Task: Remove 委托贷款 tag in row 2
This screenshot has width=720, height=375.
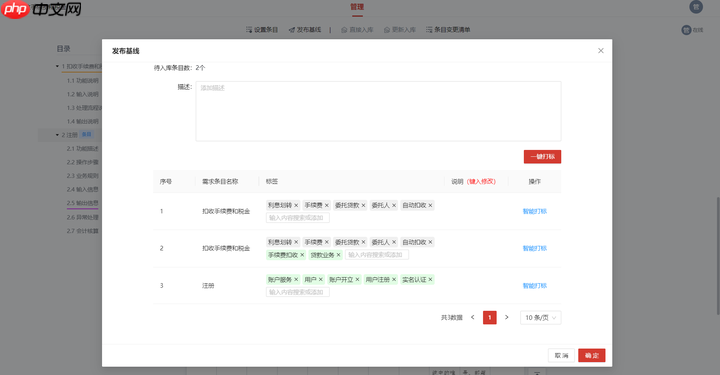Action: coord(363,242)
